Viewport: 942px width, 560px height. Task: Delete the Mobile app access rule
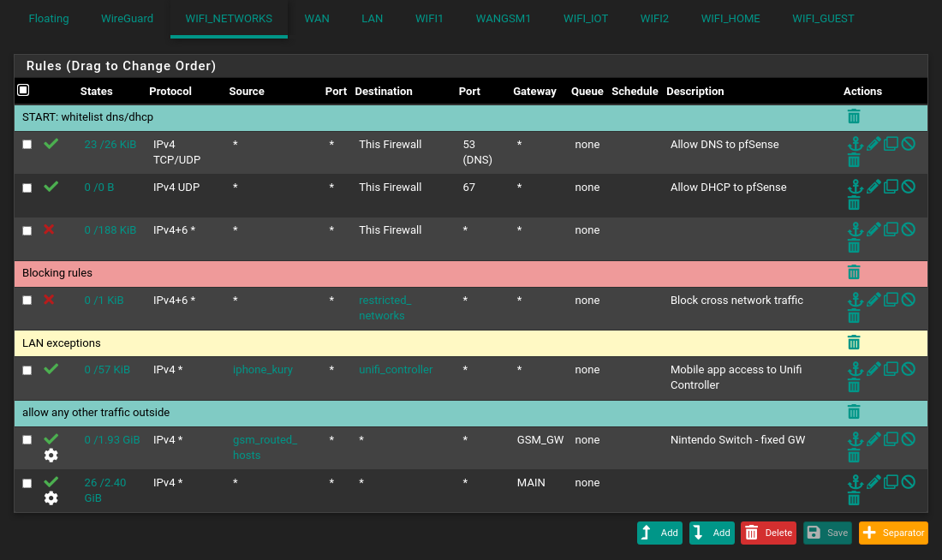click(854, 386)
